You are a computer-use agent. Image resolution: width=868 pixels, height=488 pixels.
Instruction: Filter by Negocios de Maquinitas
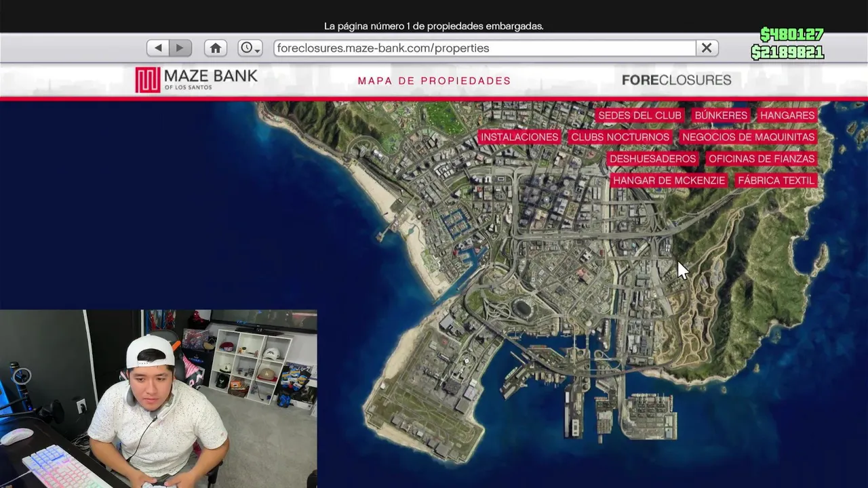click(x=748, y=137)
